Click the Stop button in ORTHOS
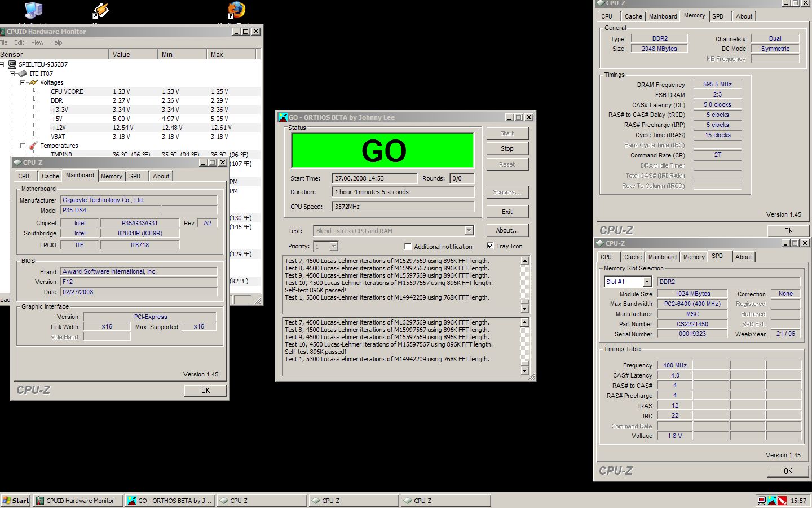Image resolution: width=812 pixels, height=508 pixels. (507, 148)
